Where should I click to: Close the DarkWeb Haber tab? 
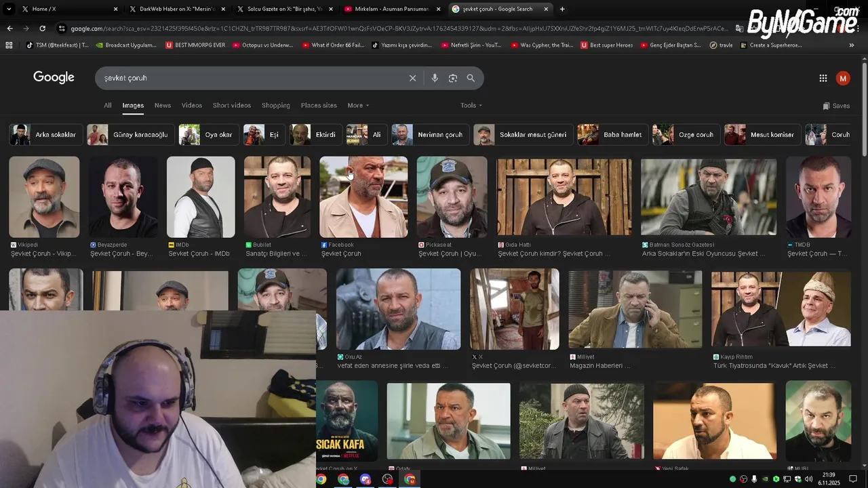[x=223, y=9]
